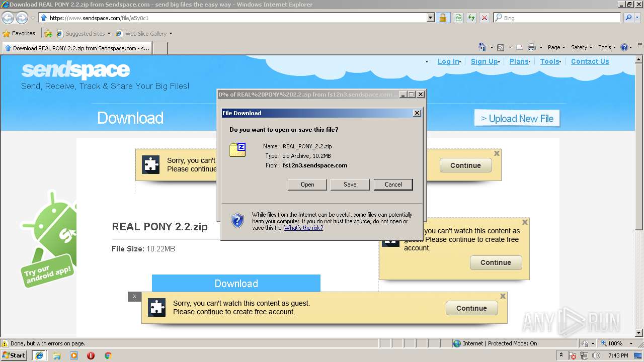Show hidden tray icons arrow
This screenshot has width=644, height=362.
(561, 355)
